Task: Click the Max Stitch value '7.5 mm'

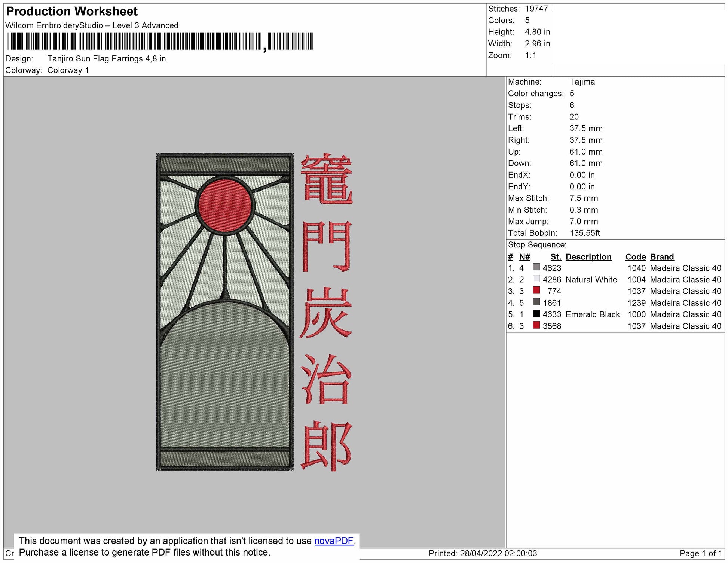Action: (x=584, y=198)
